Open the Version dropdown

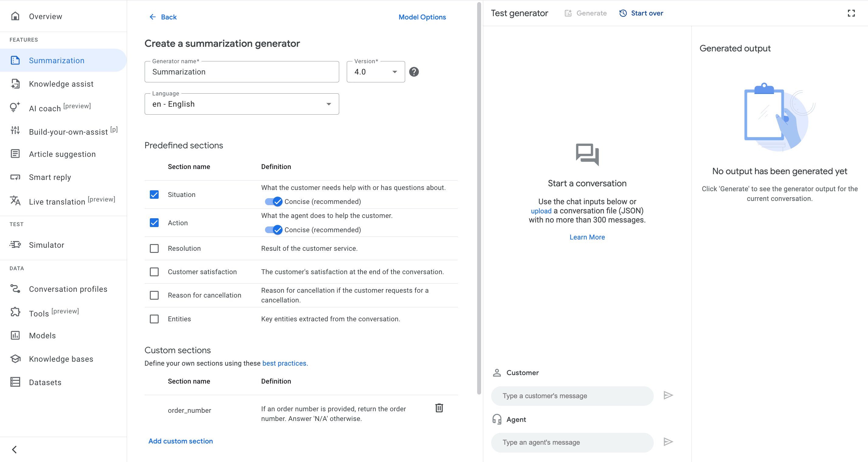tap(375, 72)
